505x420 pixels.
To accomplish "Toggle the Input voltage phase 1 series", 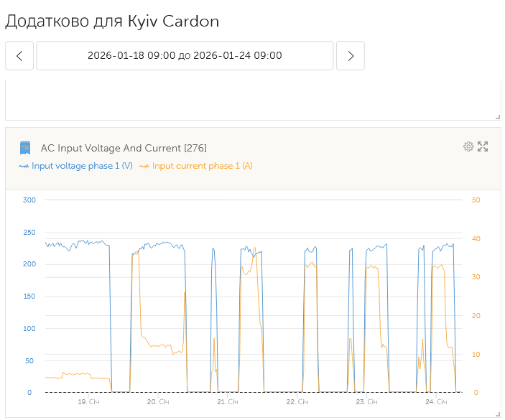I will click(x=81, y=166).
